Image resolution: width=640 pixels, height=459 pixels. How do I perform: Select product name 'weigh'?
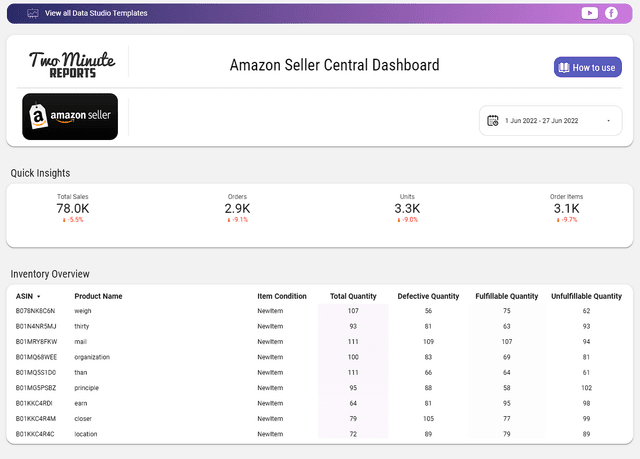coord(83,311)
